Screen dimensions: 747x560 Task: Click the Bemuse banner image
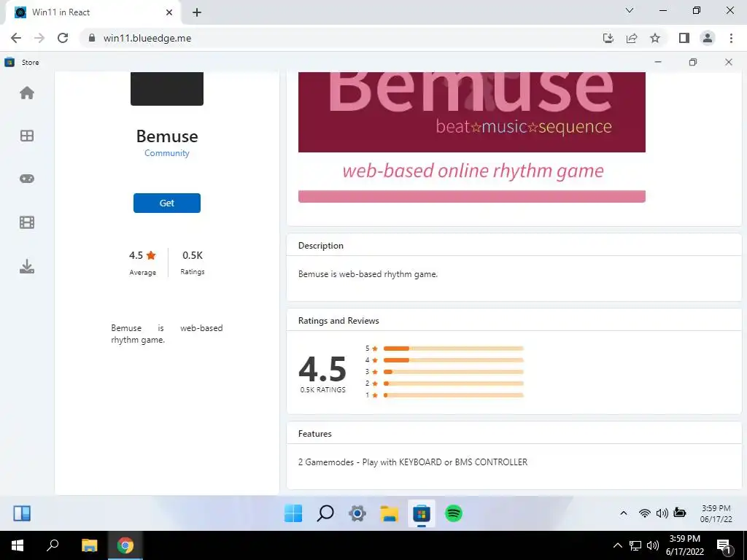coord(472,137)
